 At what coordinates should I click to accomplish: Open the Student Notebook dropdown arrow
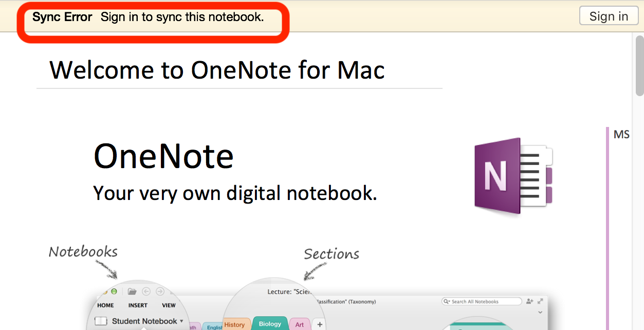pyautogui.click(x=181, y=321)
